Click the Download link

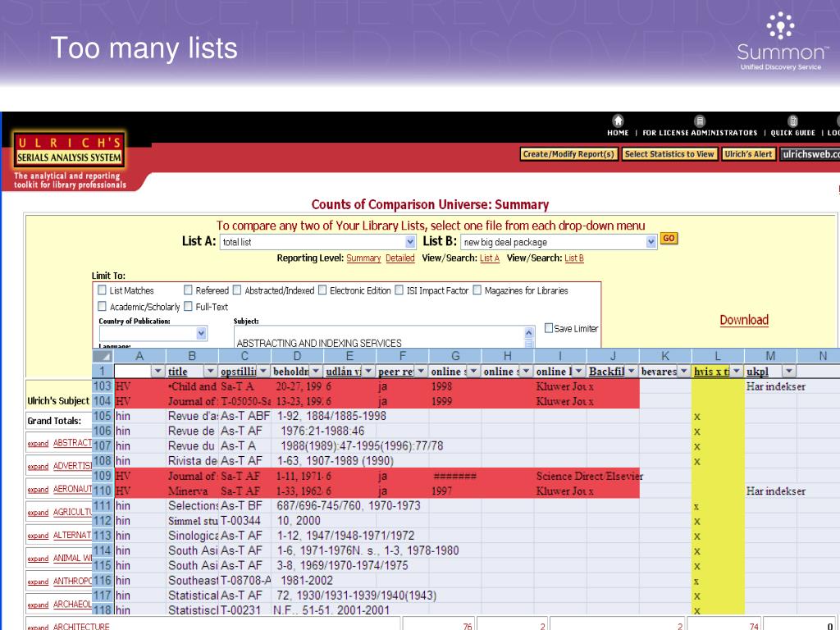click(743, 321)
